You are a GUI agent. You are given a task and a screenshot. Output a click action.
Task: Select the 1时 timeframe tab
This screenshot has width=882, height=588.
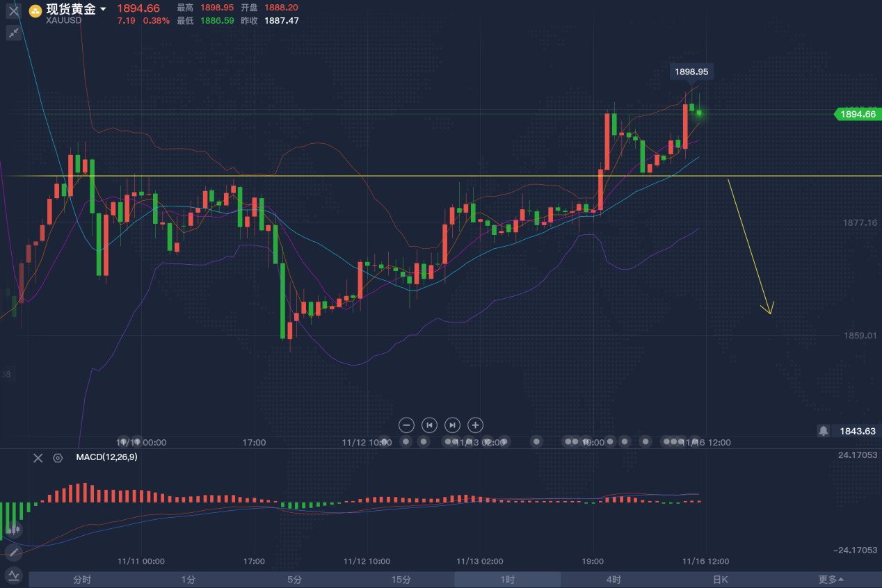pos(507,580)
